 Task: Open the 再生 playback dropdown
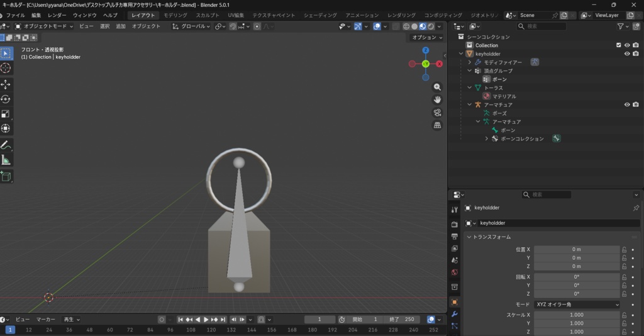pyautogui.click(x=72, y=320)
